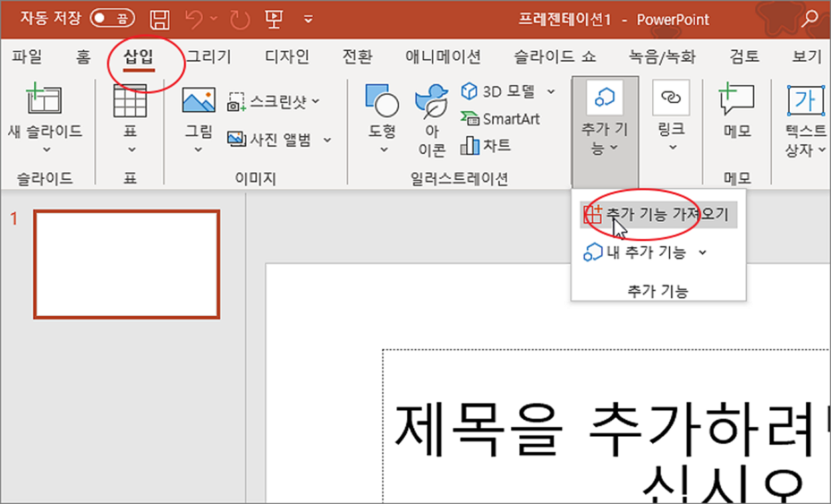Viewport: 831px width, 504px height.
Task: Open the Undo history dropdown arrow
Action: coord(214,19)
